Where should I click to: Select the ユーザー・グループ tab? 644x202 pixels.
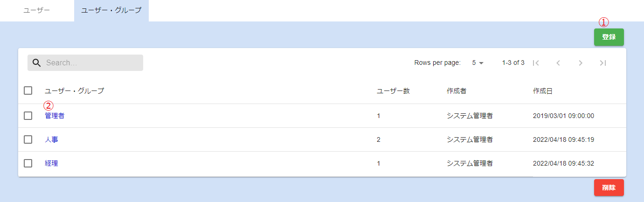click(111, 10)
